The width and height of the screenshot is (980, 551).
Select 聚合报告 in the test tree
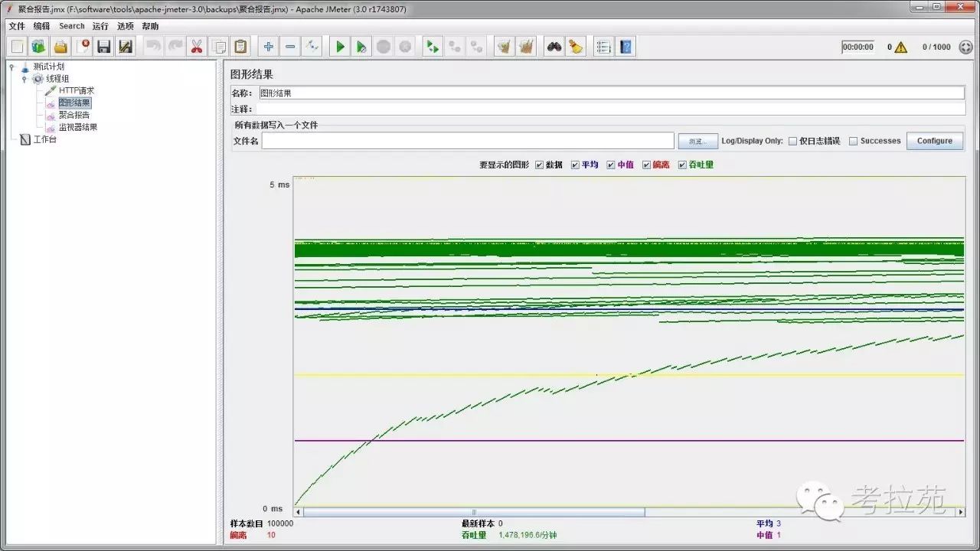tap(74, 115)
